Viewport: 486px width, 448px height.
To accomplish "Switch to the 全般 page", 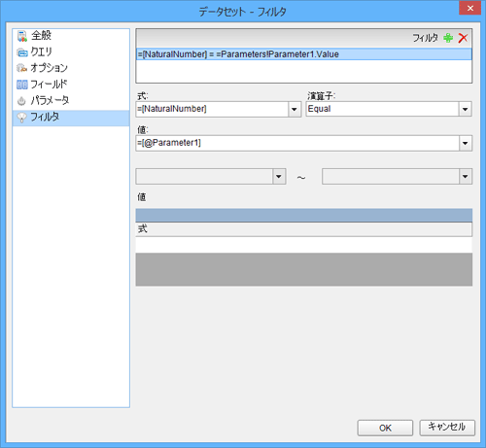I will point(41,36).
